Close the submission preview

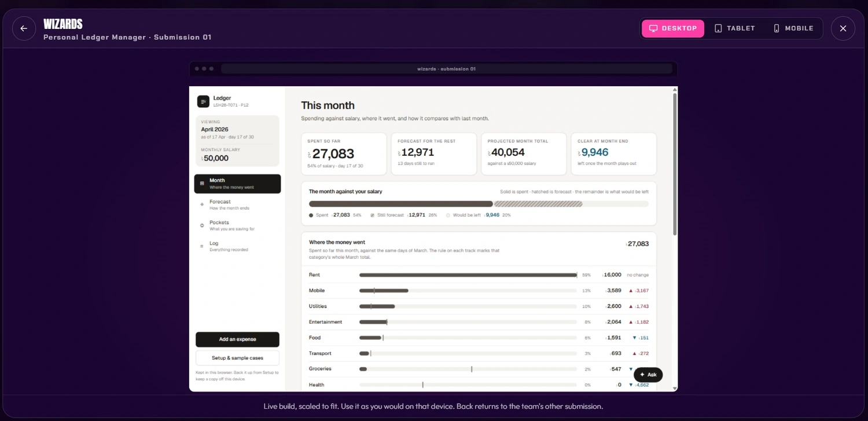pos(843,28)
